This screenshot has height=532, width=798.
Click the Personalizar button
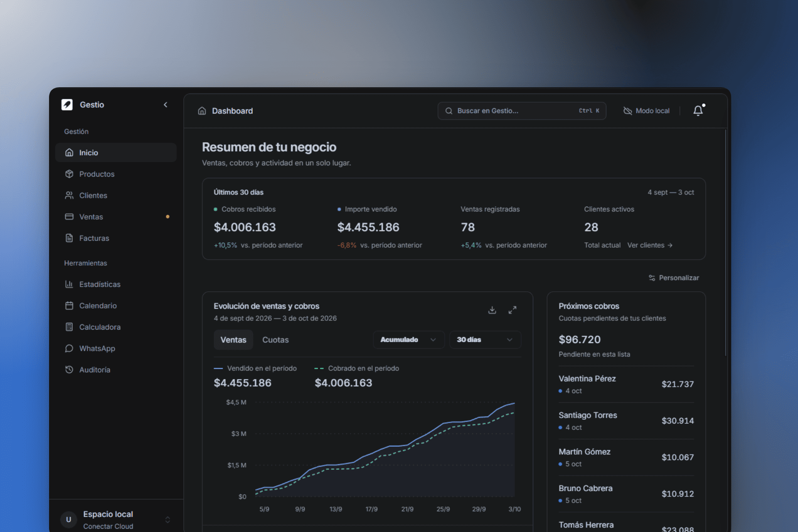click(674, 278)
